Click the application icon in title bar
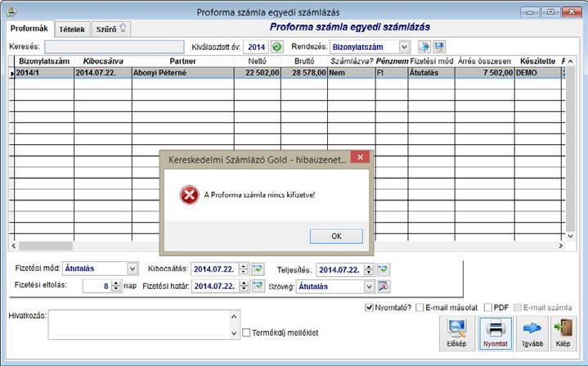Image resolution: width=588 pixels, height=366 pixels. click(11, 12)
